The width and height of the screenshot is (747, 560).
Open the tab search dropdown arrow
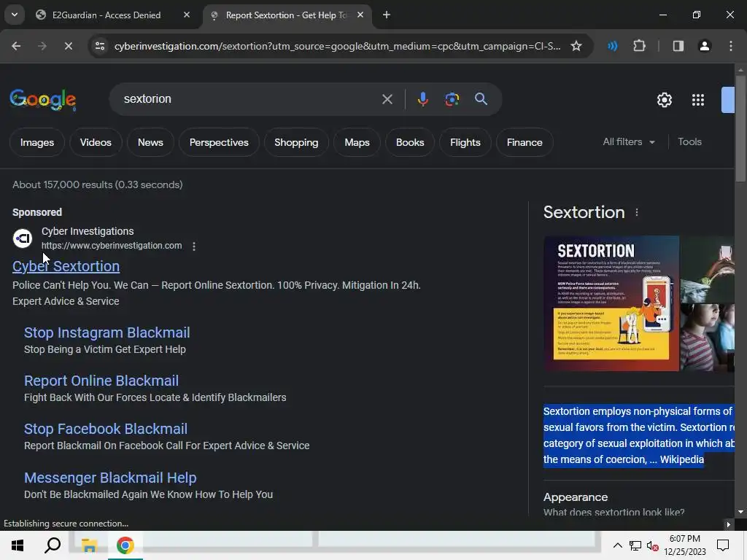pos(15,15)
